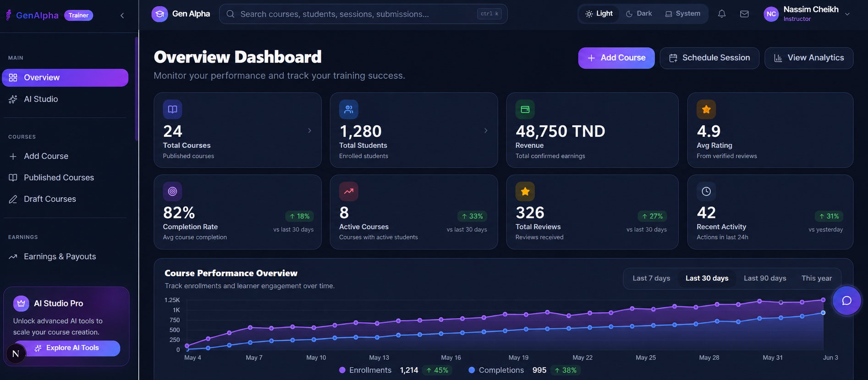Click the 33% Active Courses change badge
Viewport: 868px width, 380px height.
[x=472, y=216]
